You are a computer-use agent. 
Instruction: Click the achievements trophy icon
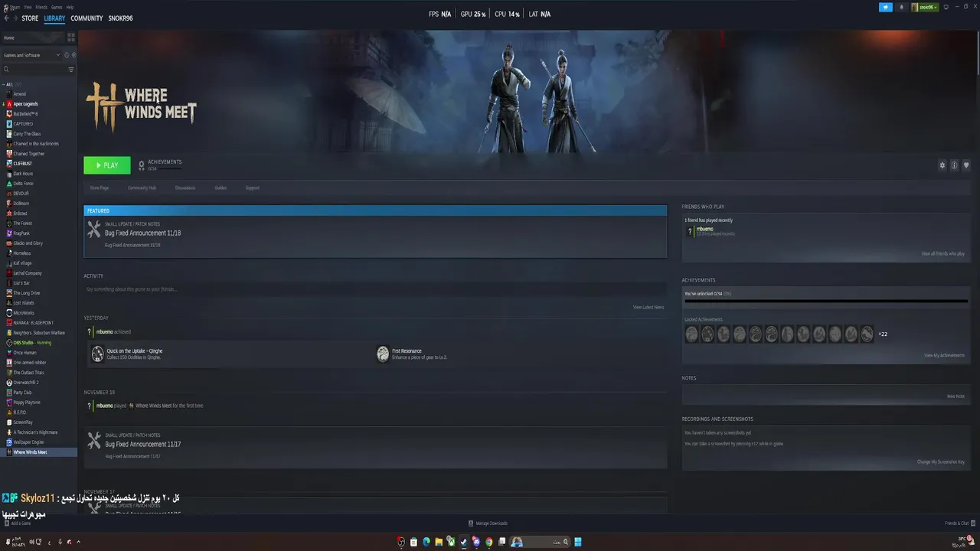click(x=142, y=165)
